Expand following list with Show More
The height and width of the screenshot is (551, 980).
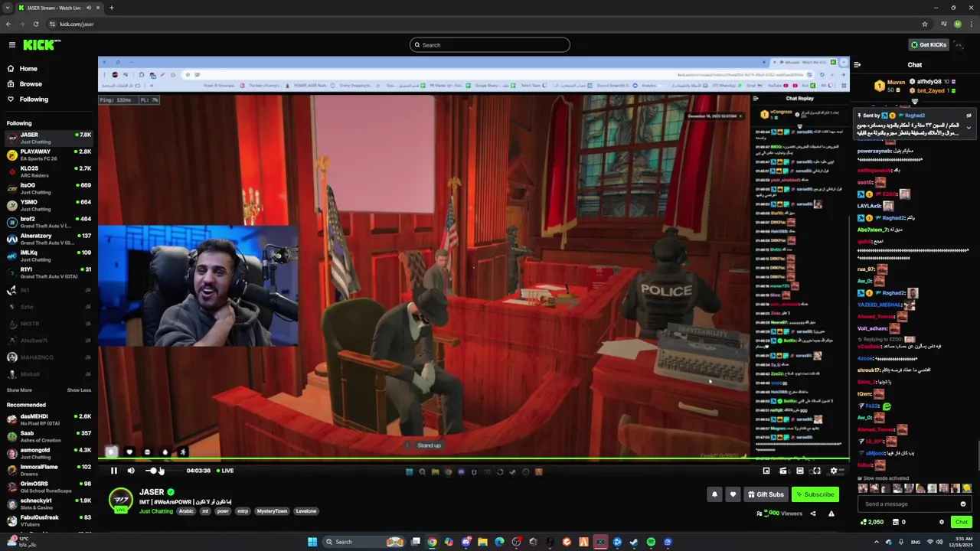[19, 390]
